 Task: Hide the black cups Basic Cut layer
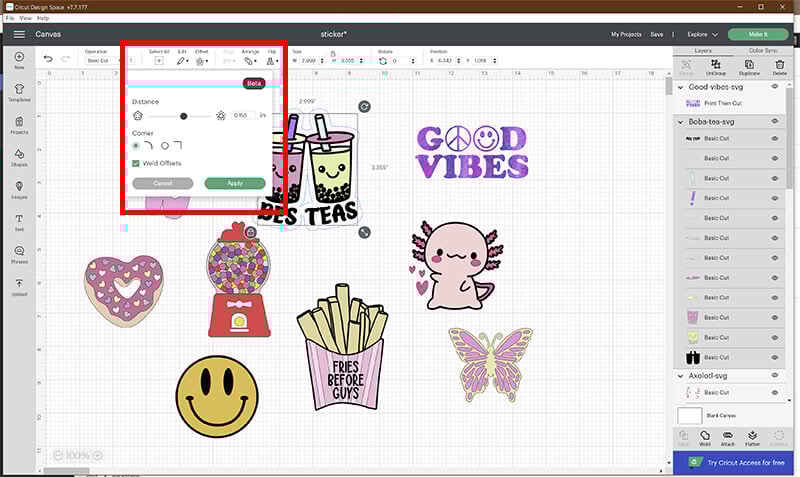coord(774,357)
